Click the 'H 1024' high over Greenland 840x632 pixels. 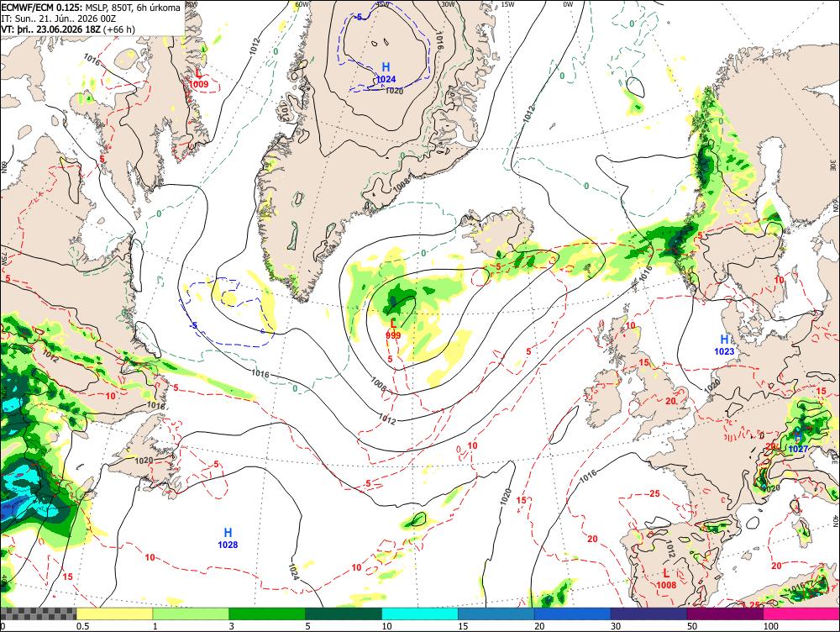click(x=386, y=73)
